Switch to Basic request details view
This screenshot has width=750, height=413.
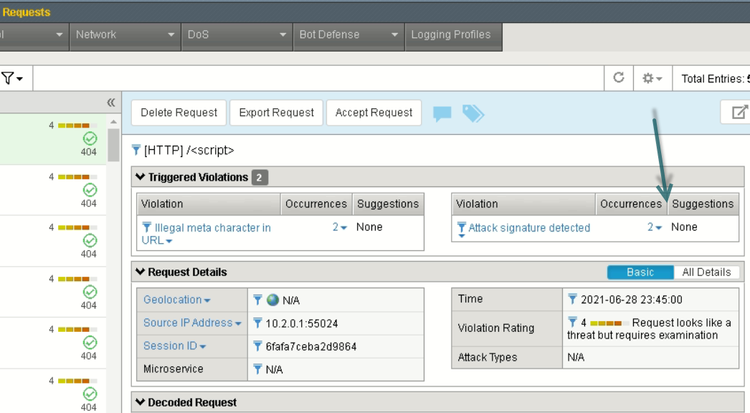click(x=640, y=272)
